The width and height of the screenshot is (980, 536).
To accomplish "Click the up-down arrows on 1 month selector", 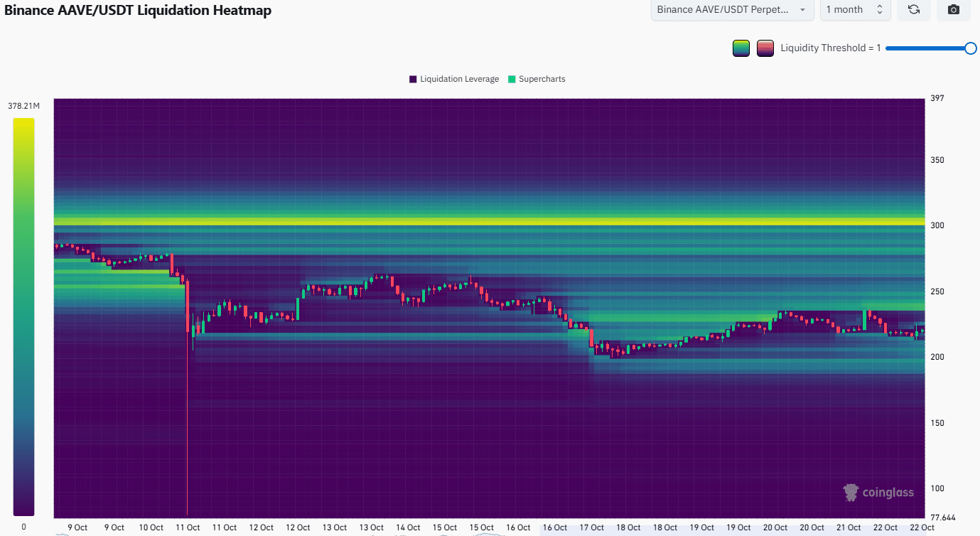I will click(x=879, y=10).
